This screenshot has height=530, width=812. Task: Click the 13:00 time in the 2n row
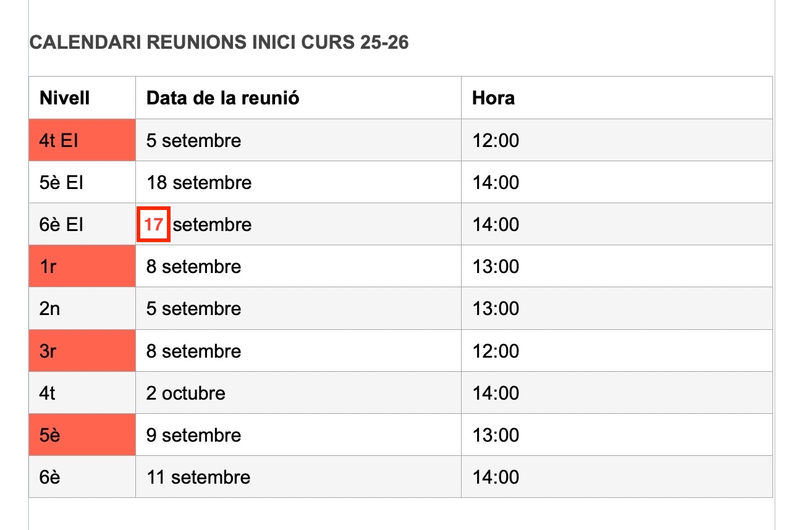pos(496,308)
